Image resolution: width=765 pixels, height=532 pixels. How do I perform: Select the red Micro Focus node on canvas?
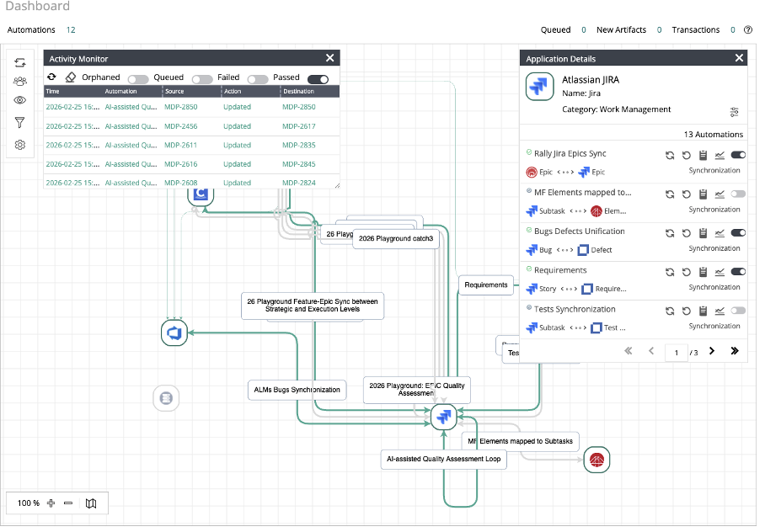(x=597, y=460)
